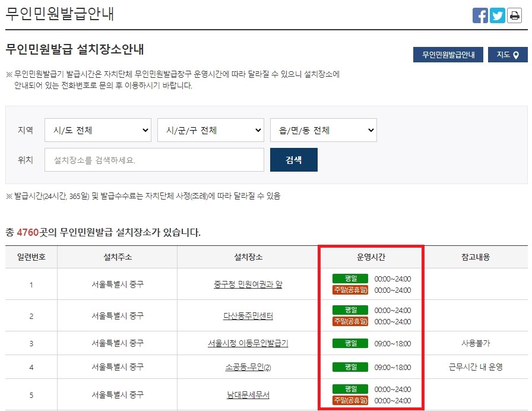Click the 설치장소 column header

click(248, 257)
